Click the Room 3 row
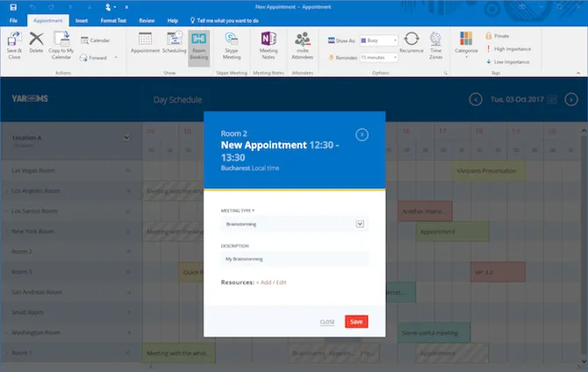This screenshot has height=372, width=588. tap(71, 272)
